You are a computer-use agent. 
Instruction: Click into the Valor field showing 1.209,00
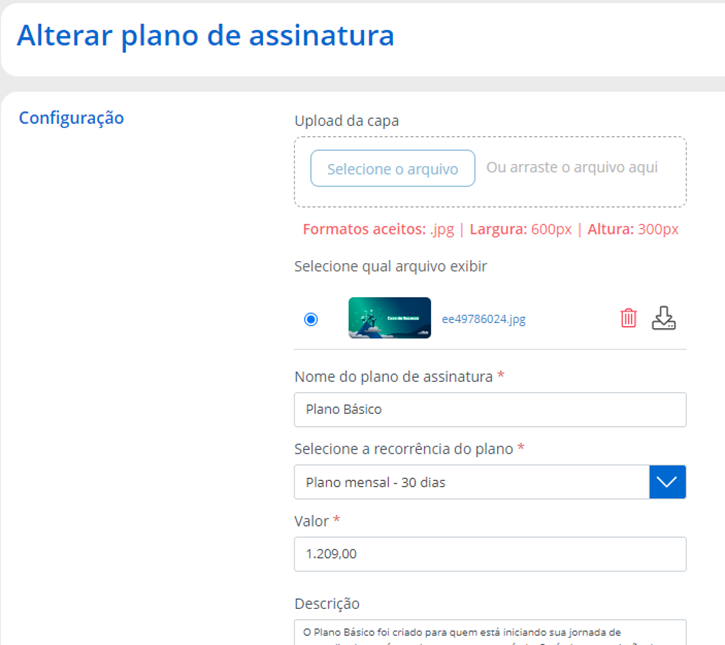(490, 554)
